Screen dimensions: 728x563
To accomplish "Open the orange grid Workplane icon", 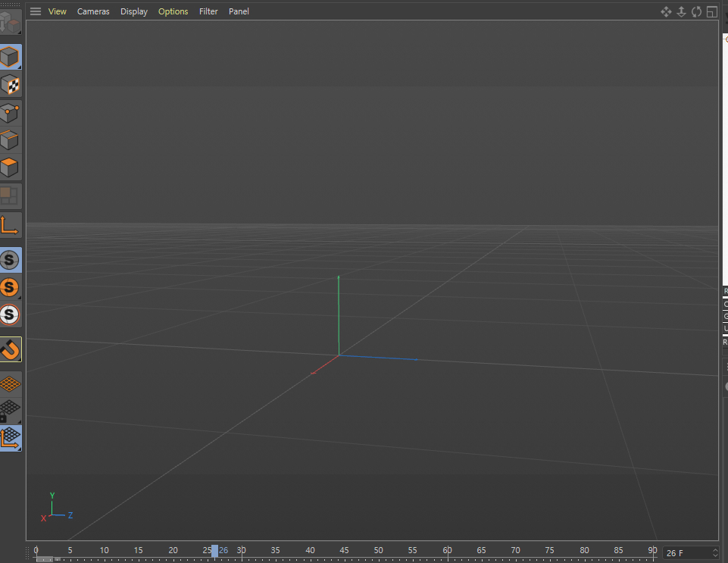I will tap(10, 384).
